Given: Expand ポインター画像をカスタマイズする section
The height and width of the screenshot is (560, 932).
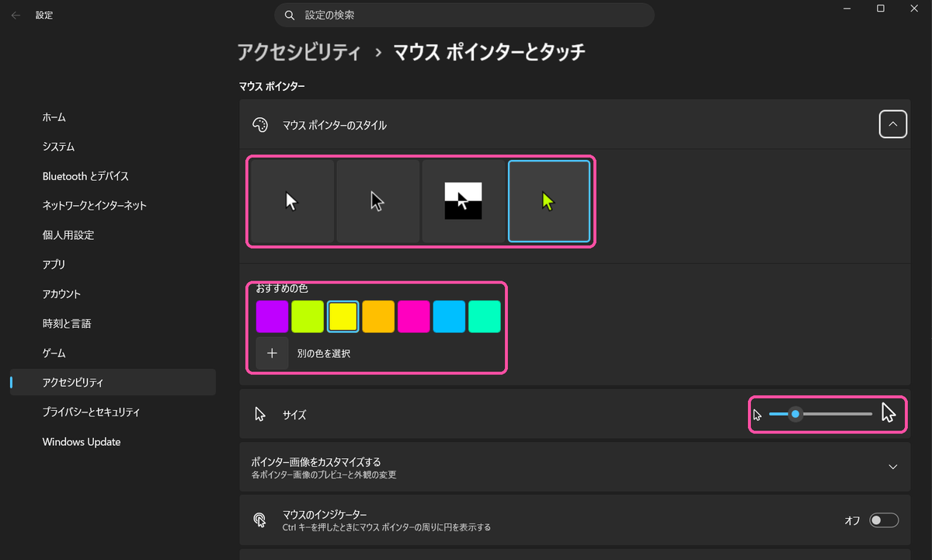Looking at the screenshot, I should pos(893,467).
